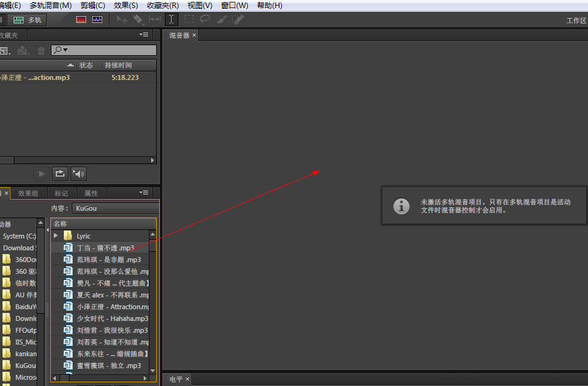This screenshot has height=386, width=588.
Task: Show the spectral frequency display
Action: click(x=81, y=20)
